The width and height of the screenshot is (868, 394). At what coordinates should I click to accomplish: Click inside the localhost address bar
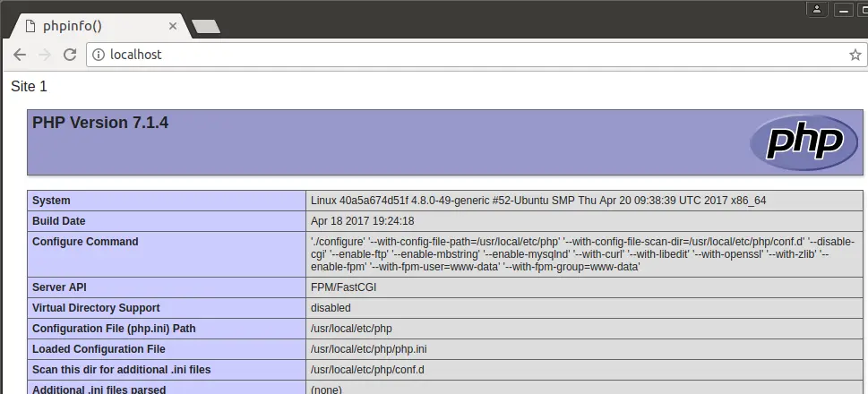coord(476,55)
